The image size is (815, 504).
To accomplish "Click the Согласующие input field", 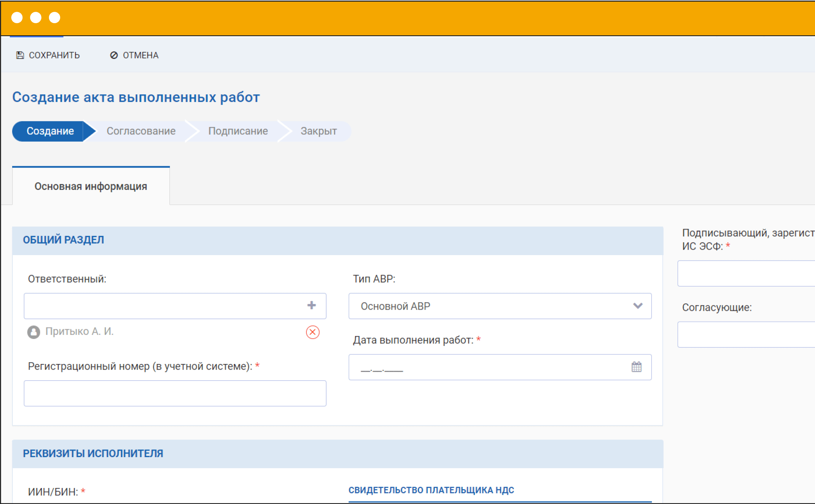I will [746, 334].
